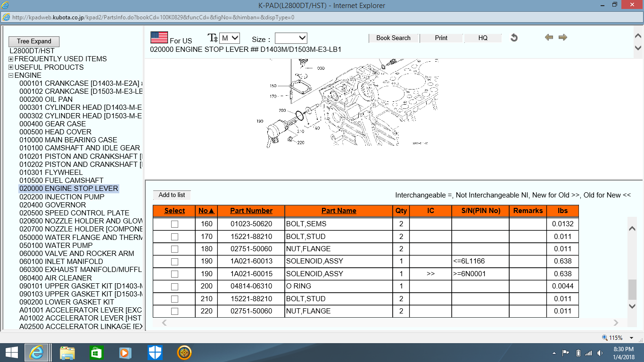Open 020200 INJECTION PUMP tree item

(62, 197)
